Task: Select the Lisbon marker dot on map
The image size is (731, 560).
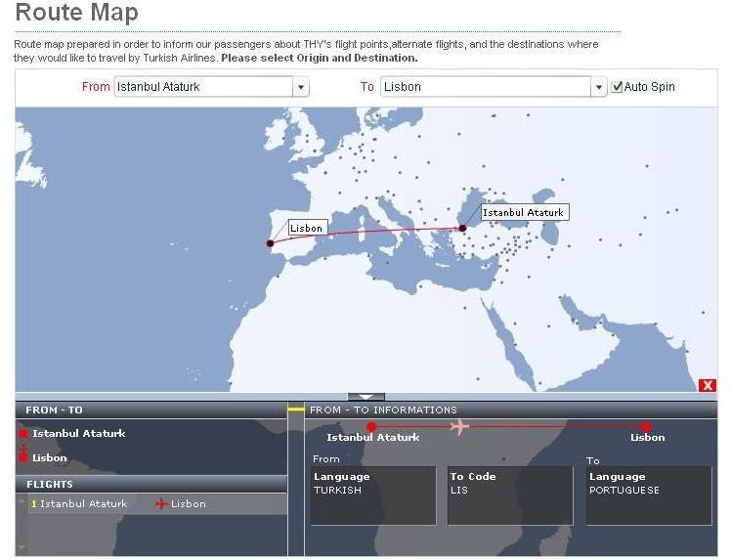Action: click(x=270, y=243)
